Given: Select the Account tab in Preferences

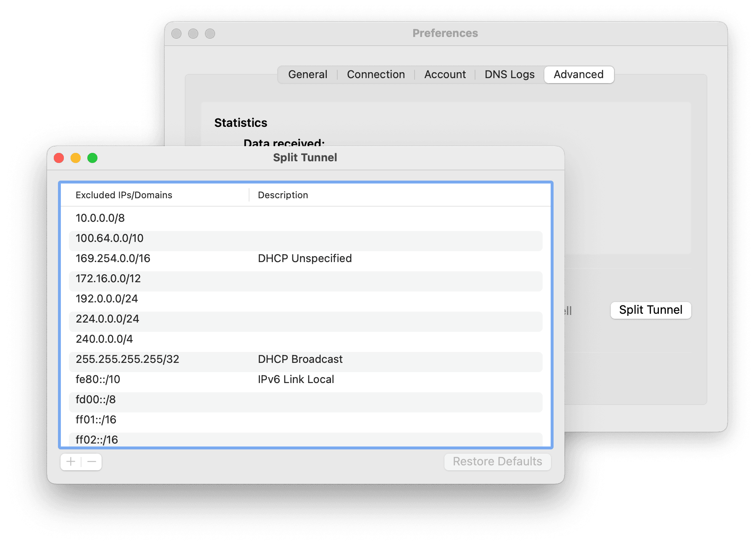Looking at the screenshot, I should 445,75.
